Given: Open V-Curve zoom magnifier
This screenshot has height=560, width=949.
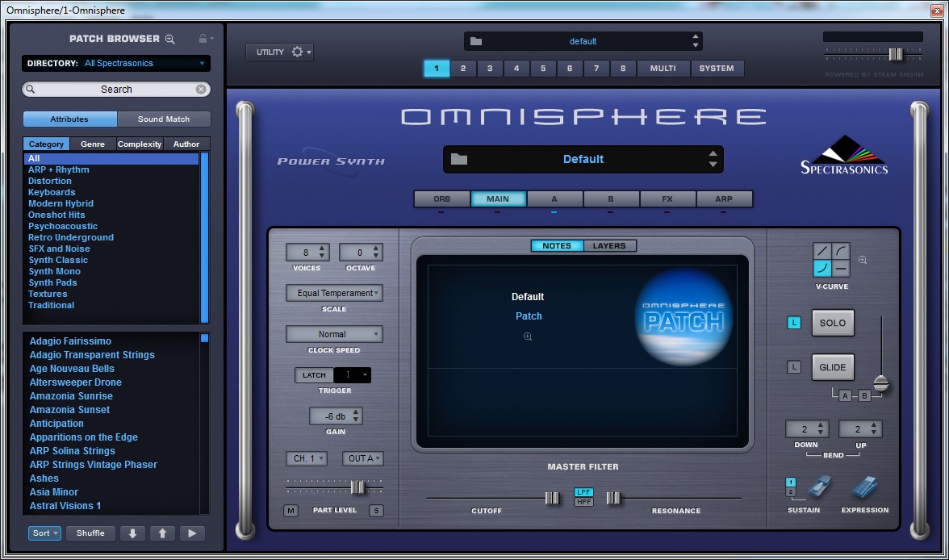Looking at the screenshot, I should coord(863,260).
